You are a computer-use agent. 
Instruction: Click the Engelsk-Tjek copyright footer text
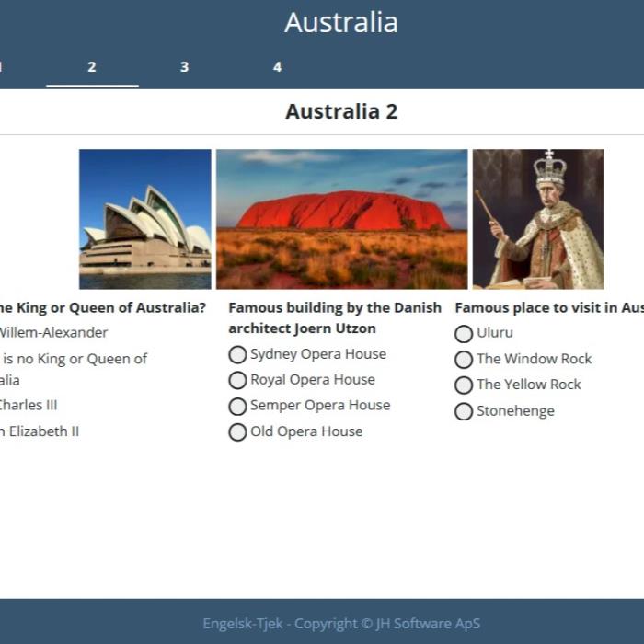341,624
